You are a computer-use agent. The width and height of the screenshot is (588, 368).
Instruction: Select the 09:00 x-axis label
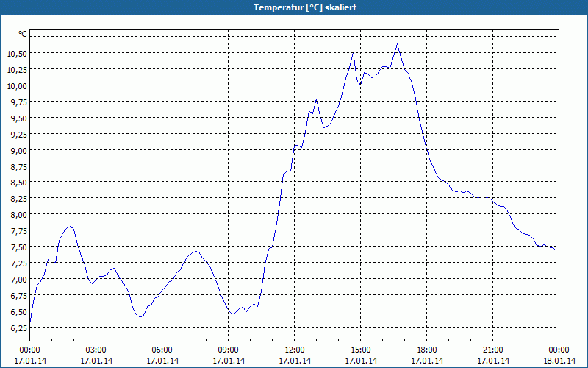click(x=229, y=350)
